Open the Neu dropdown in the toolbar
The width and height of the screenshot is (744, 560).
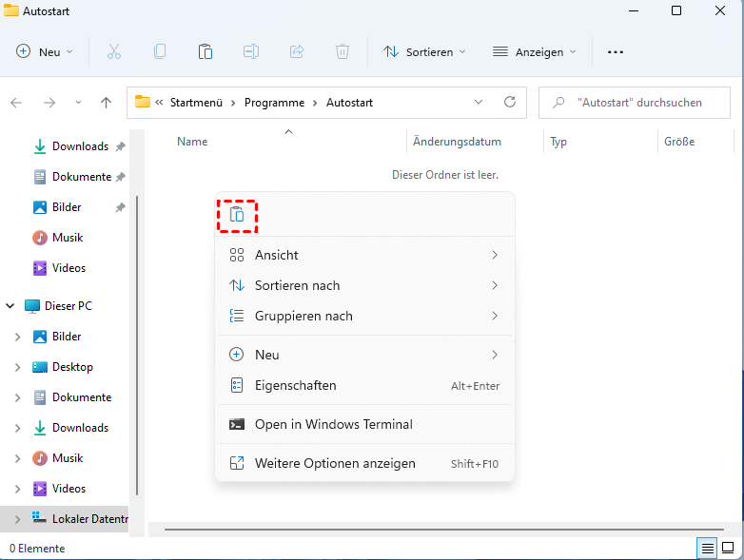click(x=45, y=51)
